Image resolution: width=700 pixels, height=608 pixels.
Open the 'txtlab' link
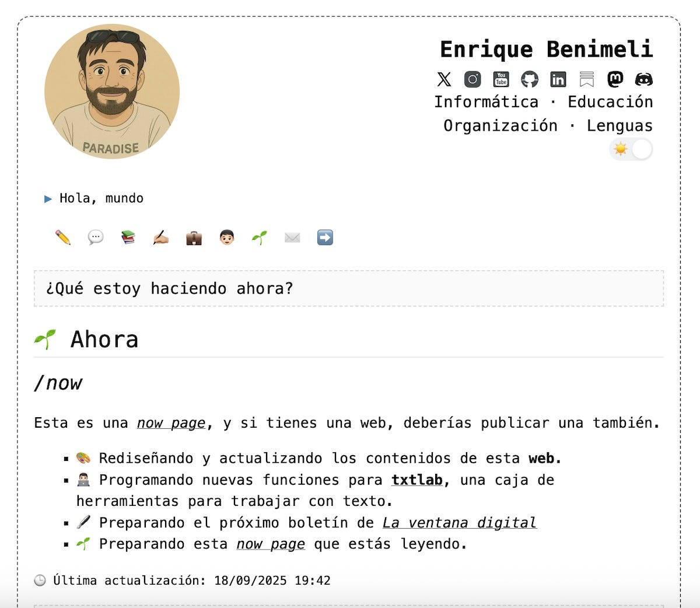click(417, 480)
